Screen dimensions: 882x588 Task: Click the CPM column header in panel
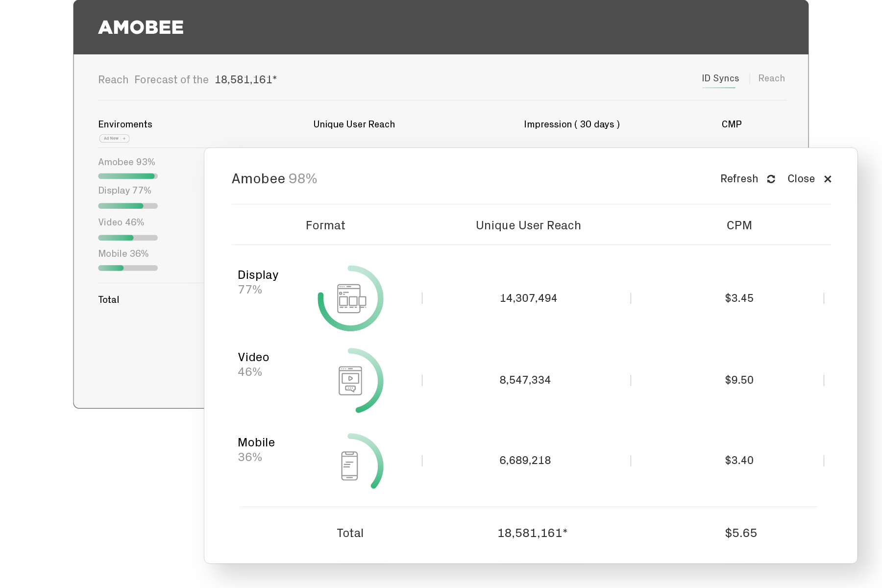[739, 225]
